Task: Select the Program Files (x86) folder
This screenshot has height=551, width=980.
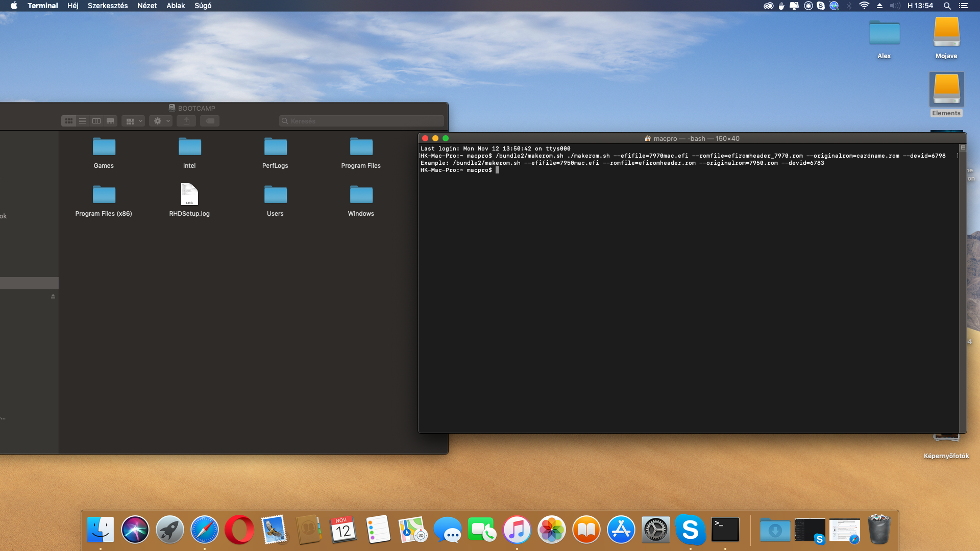Action: (104, 195)
